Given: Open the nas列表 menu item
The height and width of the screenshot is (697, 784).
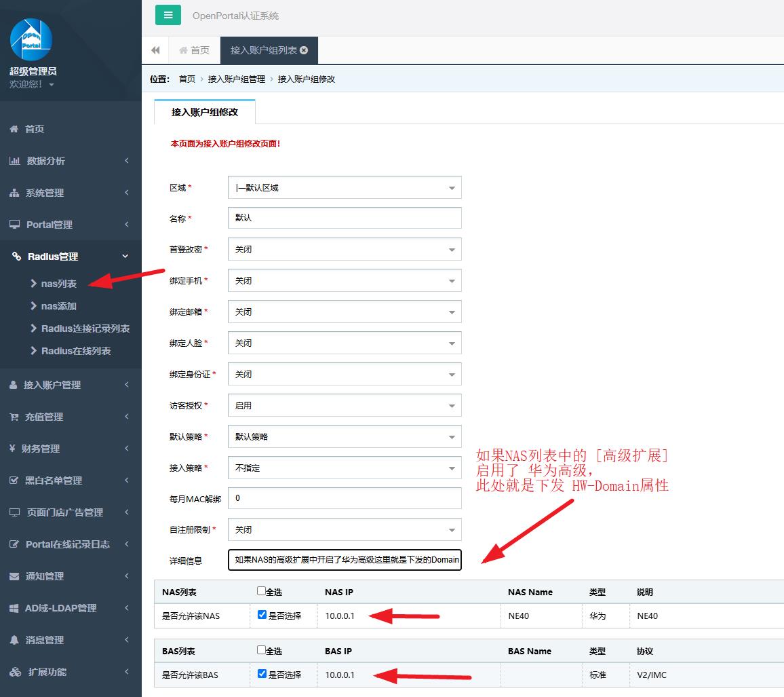Looking at the screenshot, I should tap(58, 284).
